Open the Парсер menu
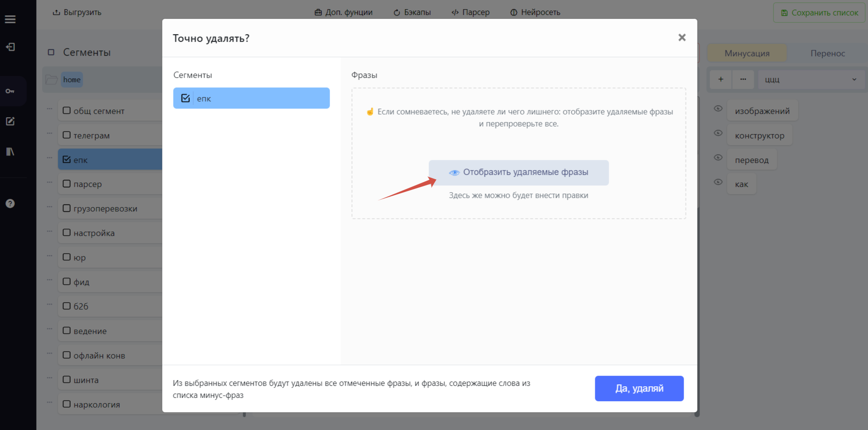 (x=470, y=12)
